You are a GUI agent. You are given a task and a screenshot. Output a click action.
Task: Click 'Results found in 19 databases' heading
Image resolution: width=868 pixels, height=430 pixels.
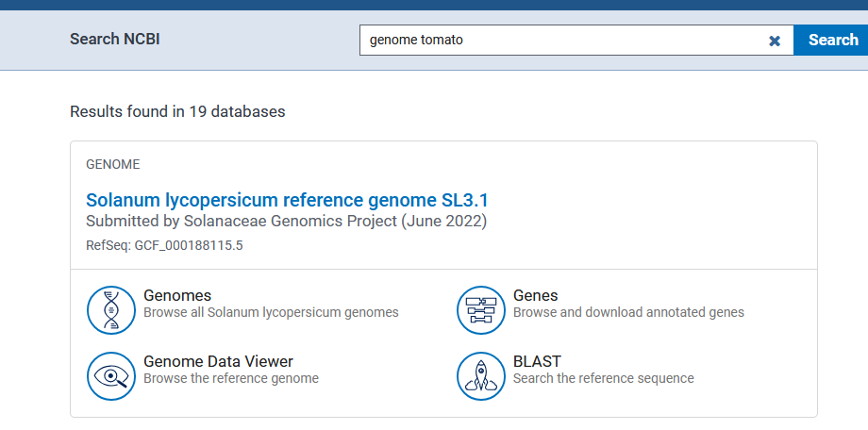tap(177, 111)
